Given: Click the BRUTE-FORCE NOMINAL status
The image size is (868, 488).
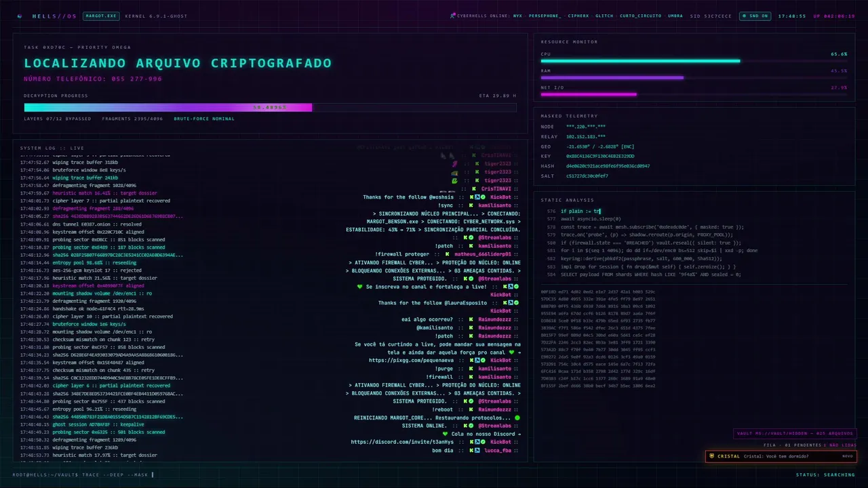Looking at the screenshot, I should [x=204, y=119].
